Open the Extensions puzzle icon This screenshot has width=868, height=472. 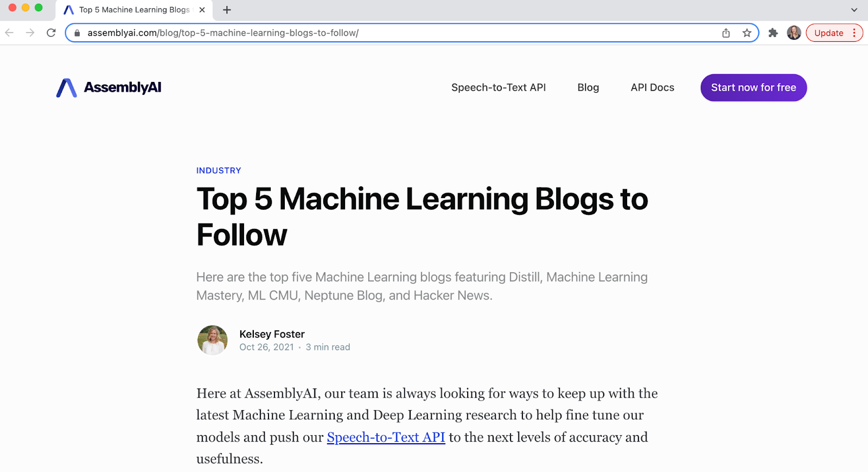click(773, 33)
